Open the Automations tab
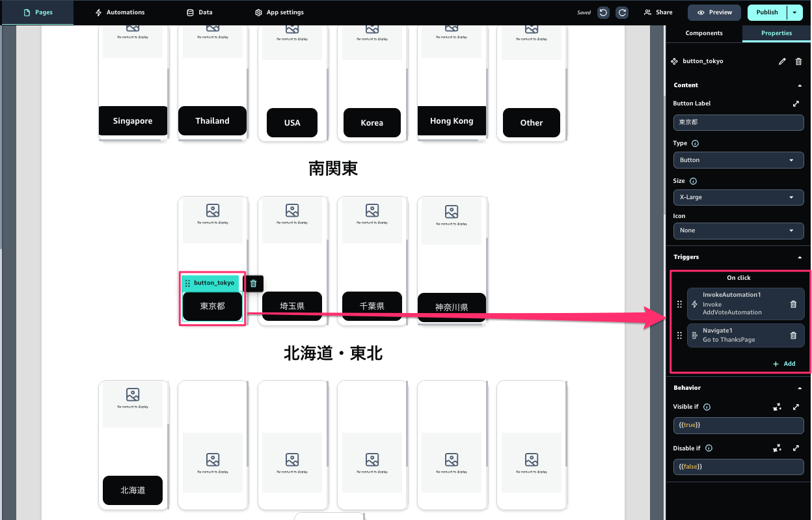812x520 pixels. coord(120,12)
